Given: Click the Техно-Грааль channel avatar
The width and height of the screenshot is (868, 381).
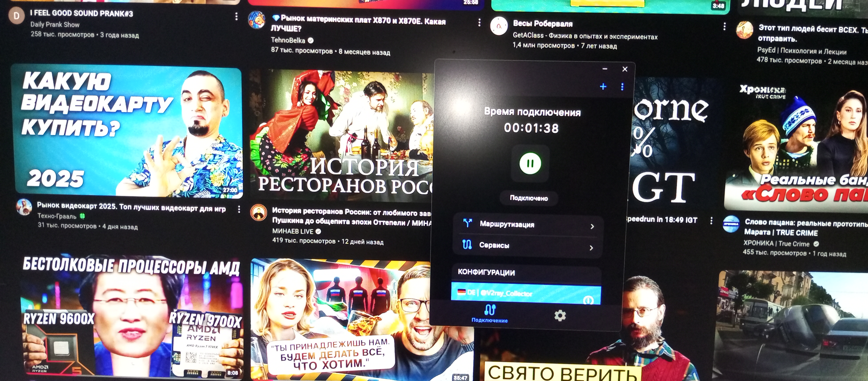Looking at the screenshot, I should coord(24,207).
